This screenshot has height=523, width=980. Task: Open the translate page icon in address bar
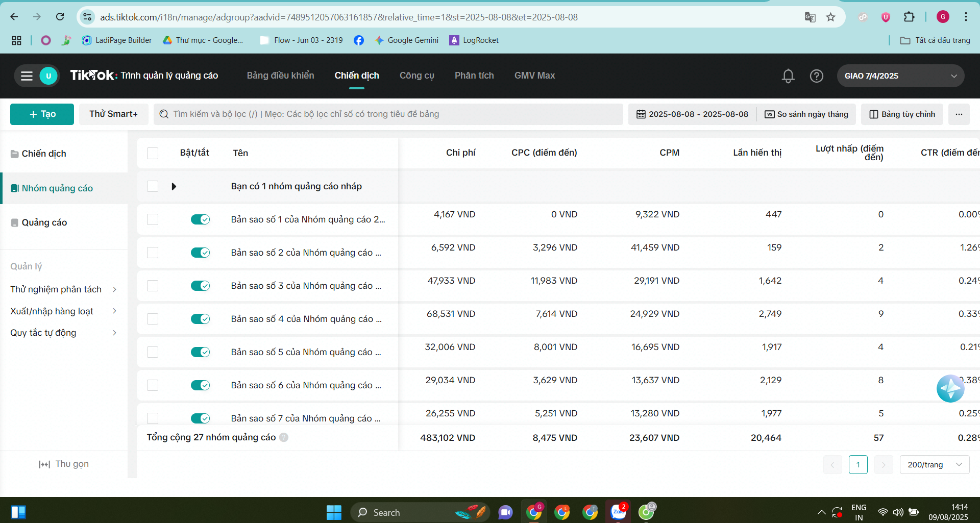coord(810,17)
